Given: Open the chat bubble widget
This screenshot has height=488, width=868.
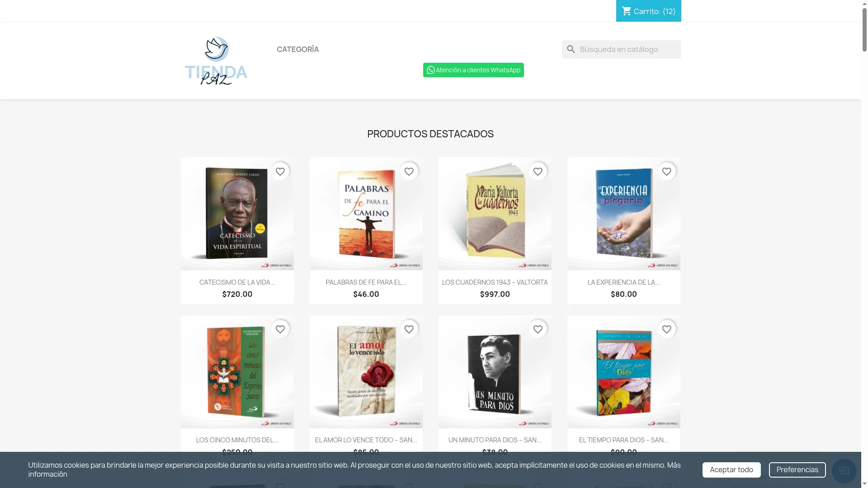Looking at the screenshot, I should (x=844, y=471).
